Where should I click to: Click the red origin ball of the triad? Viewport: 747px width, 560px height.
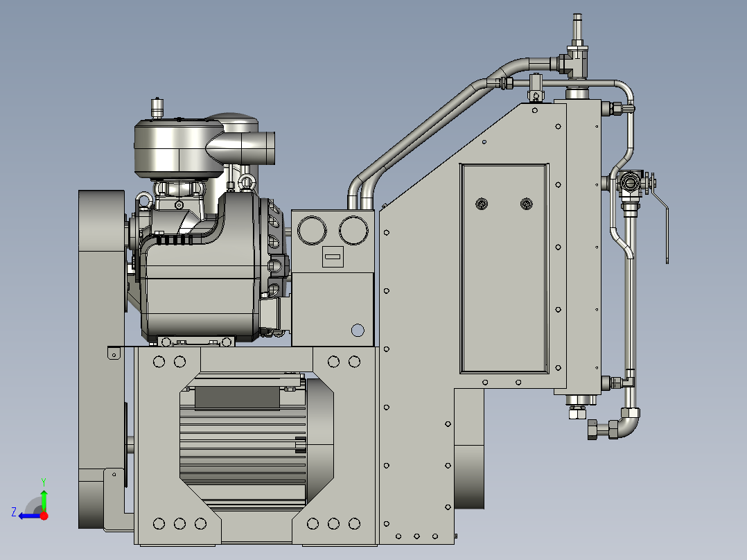[x=44, y=516]
